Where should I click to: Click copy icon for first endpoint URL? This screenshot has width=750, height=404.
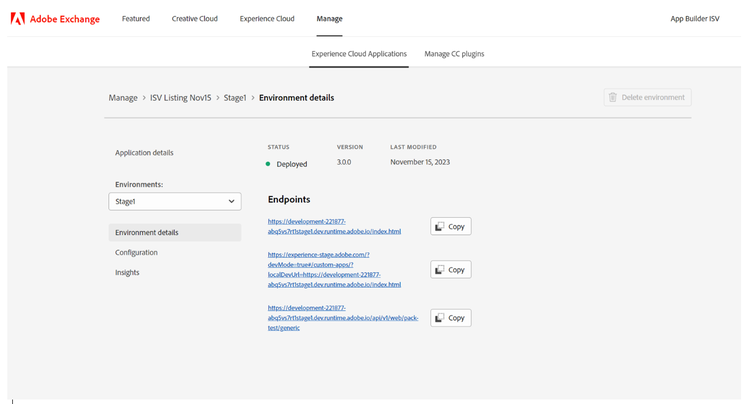click(x=440, y=227)
